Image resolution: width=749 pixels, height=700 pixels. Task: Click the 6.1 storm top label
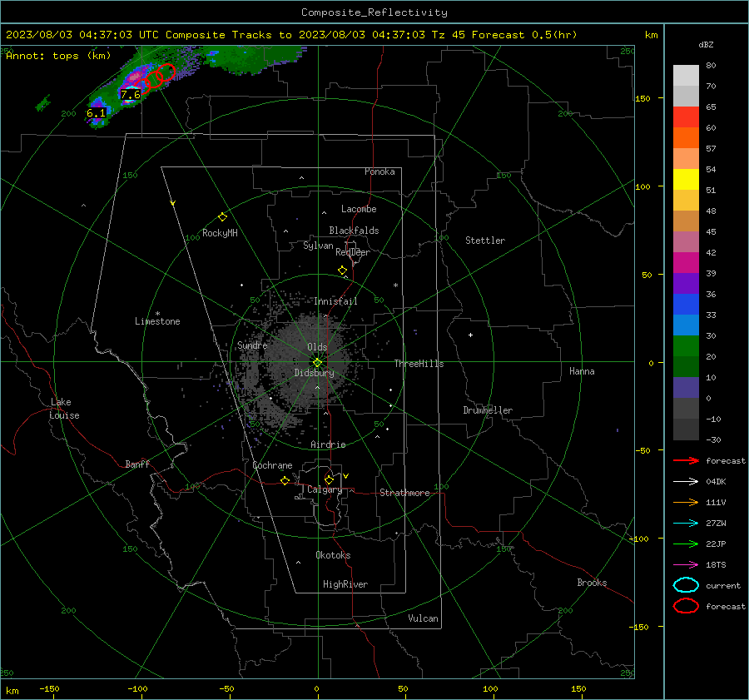[x=96, y=113]
